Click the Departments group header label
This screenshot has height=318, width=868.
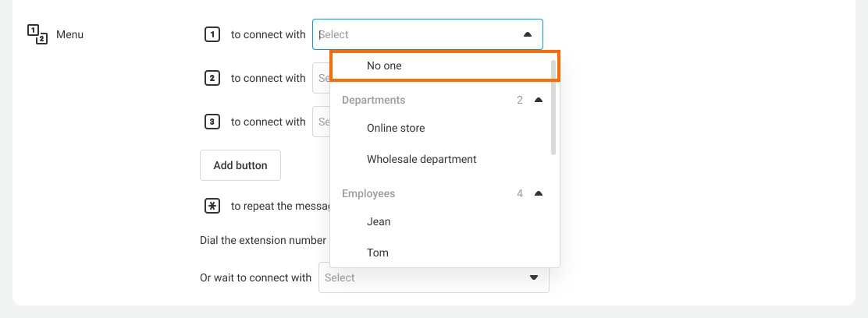pos(373,100)
